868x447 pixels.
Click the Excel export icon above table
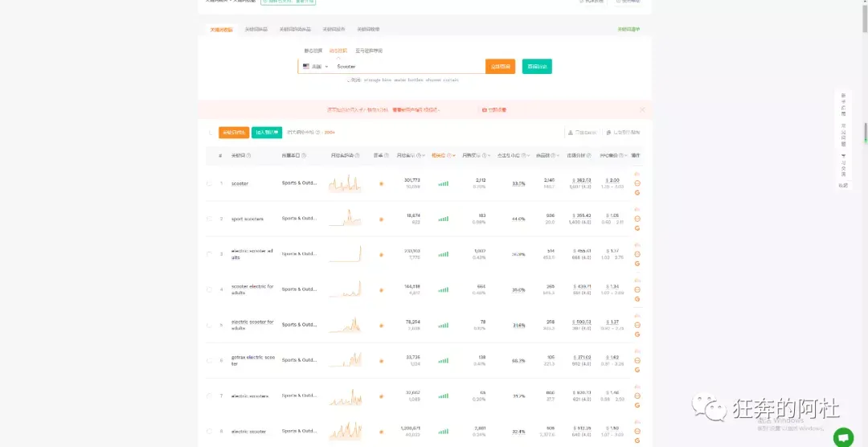(x=570, y=133)
